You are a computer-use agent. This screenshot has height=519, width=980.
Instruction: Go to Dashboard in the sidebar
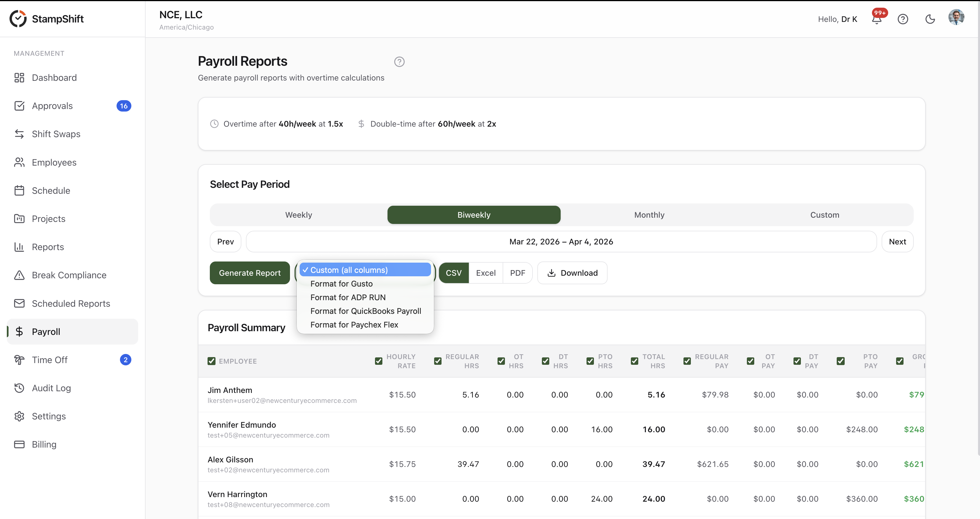tap(72, 78)
